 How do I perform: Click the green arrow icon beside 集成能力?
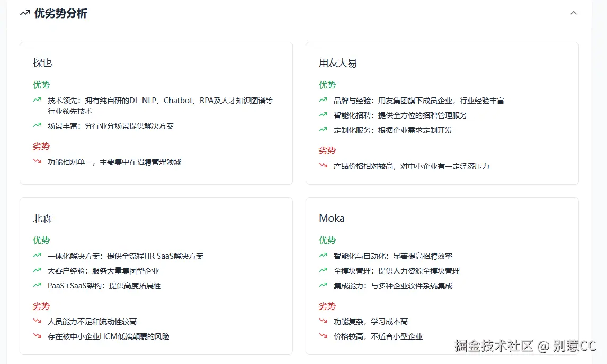[323, 285]
